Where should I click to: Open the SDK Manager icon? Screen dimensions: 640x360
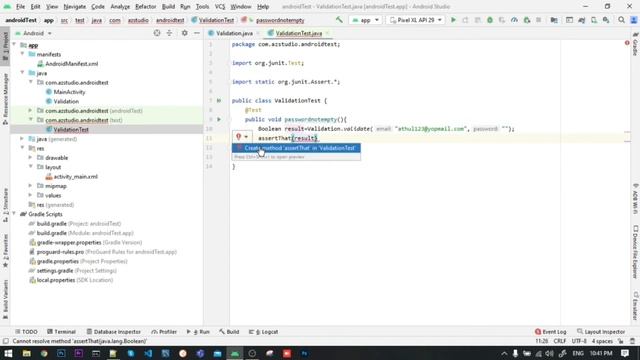(606, 20)
